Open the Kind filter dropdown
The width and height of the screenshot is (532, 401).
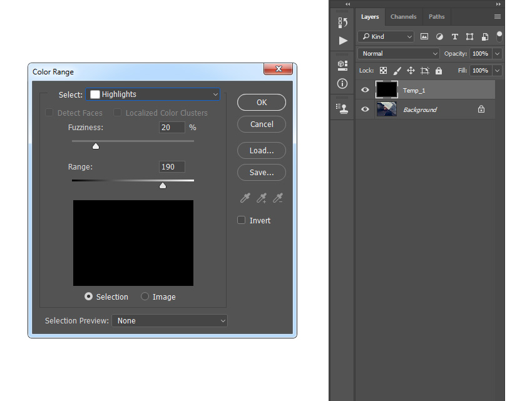coord(386,36)
